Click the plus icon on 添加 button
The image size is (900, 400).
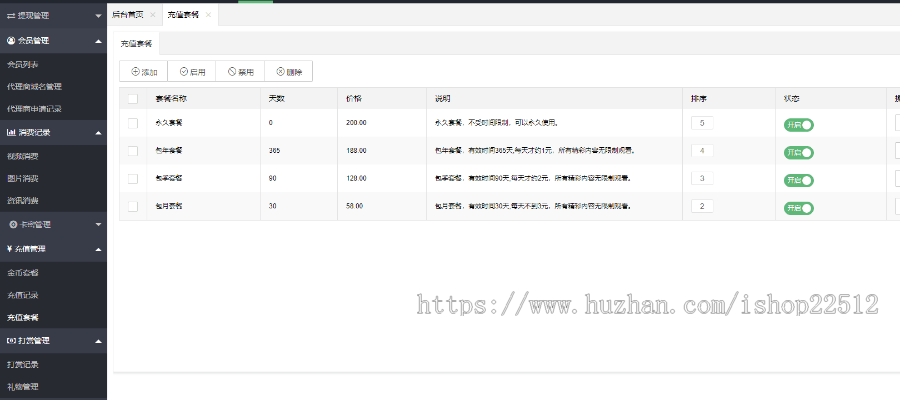point(135,72)
